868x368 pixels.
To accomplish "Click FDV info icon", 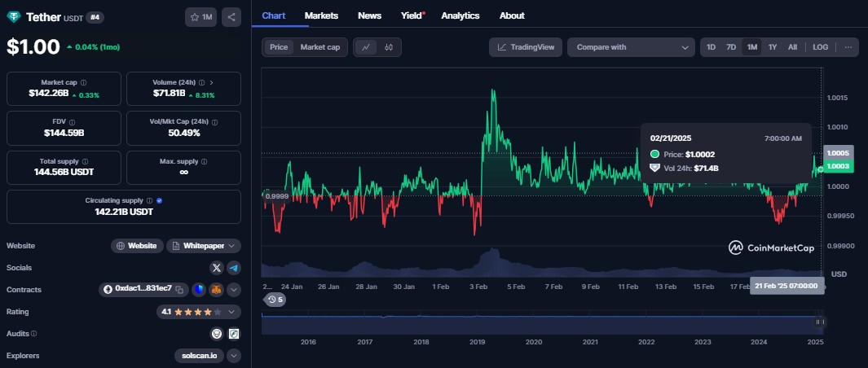I will [x=72, y=122].
